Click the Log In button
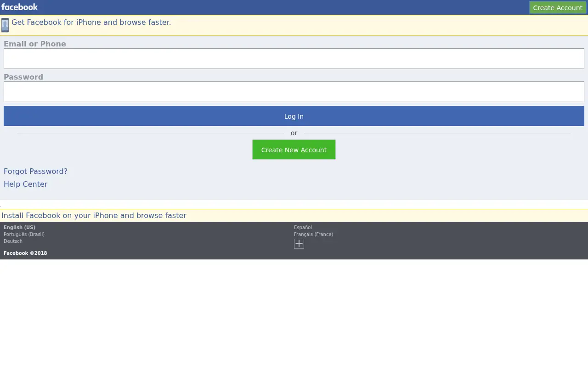 [x=294, y=116]
